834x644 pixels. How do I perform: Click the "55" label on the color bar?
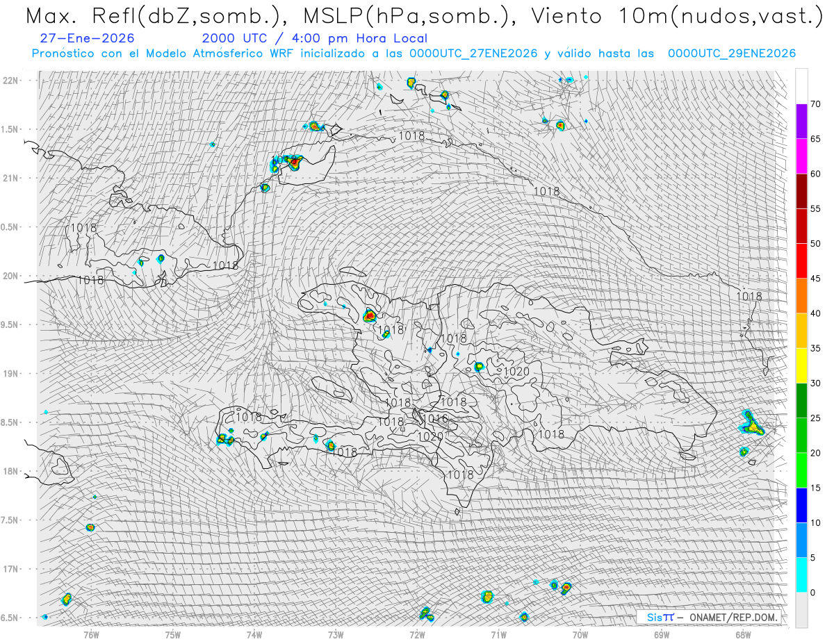(815, 208)
